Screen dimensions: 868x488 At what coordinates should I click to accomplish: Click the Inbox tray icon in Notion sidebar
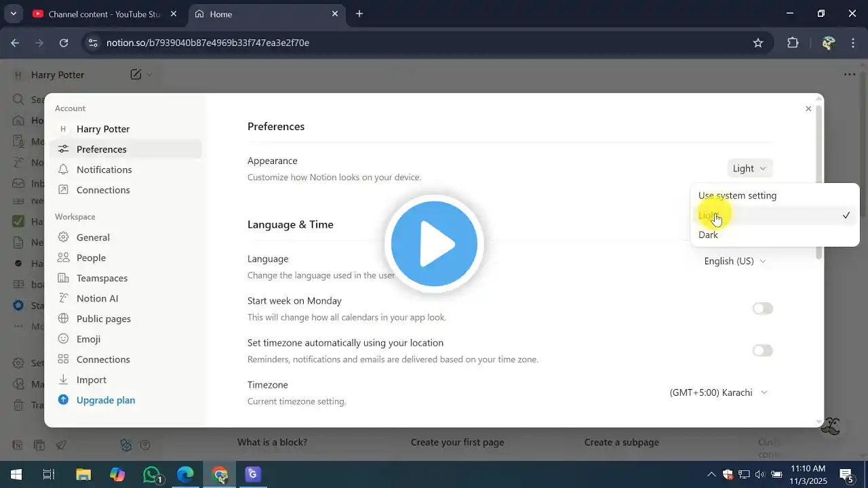18,184
